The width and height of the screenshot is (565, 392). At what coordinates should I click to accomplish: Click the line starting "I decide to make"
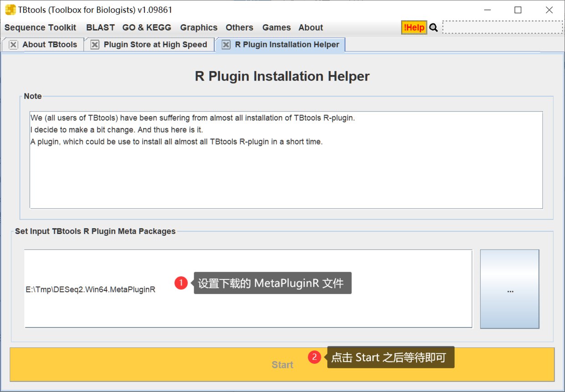pos(117,130)
